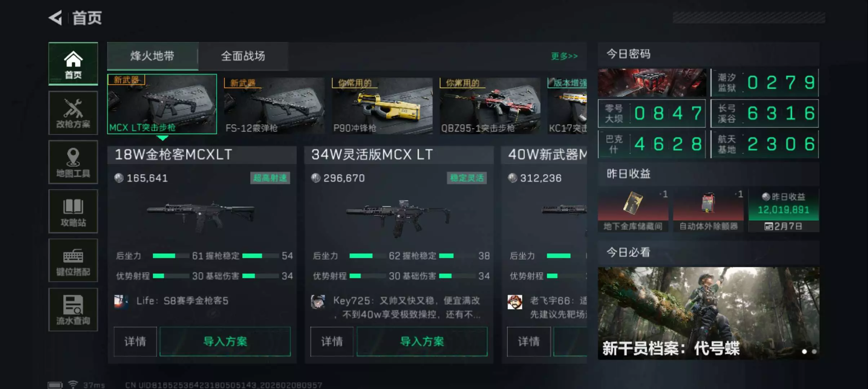Viewport: 868px width, 389px height.
Task: Click the second carousel dot on the banner
Action: [814, 351]
